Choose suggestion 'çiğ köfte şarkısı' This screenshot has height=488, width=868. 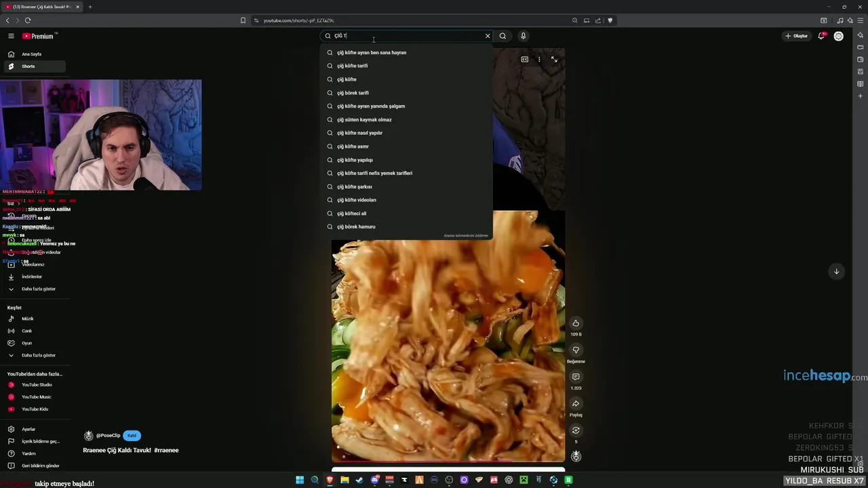[407, 186]
